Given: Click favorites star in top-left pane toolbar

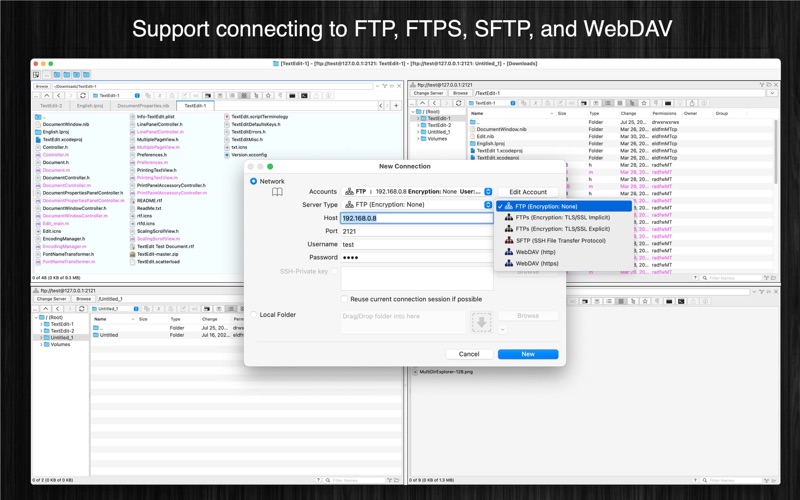Looking at the screenshot, I should click(x=268, y=95).
